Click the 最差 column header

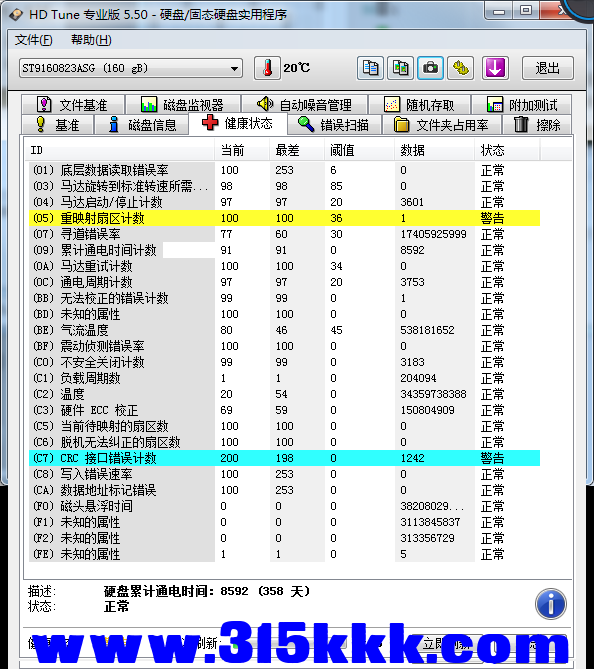[x=297, y=150]
